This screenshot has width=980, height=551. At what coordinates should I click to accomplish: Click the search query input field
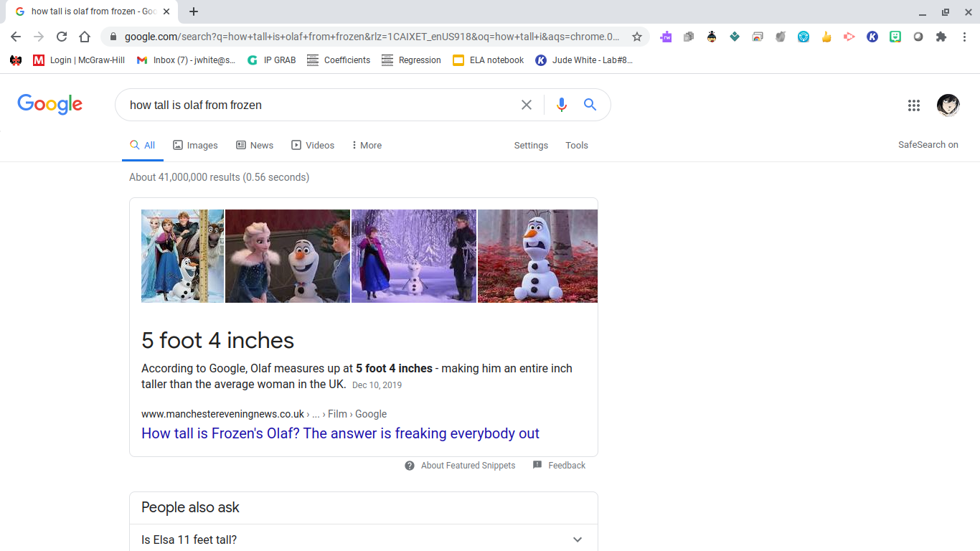316,105
